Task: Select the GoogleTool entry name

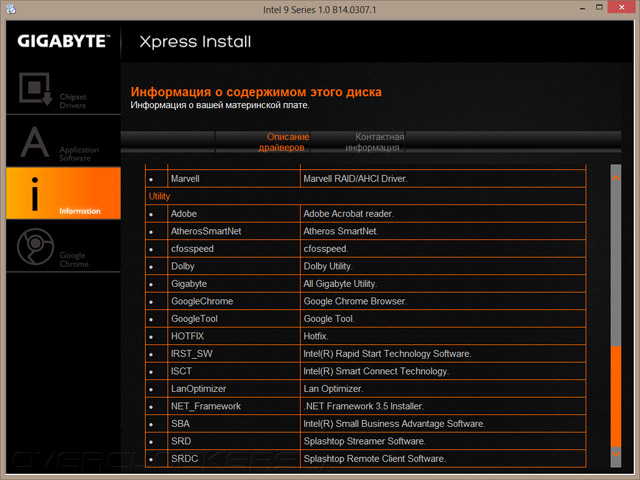Action: pyautogui.click(x=194, y=319)
